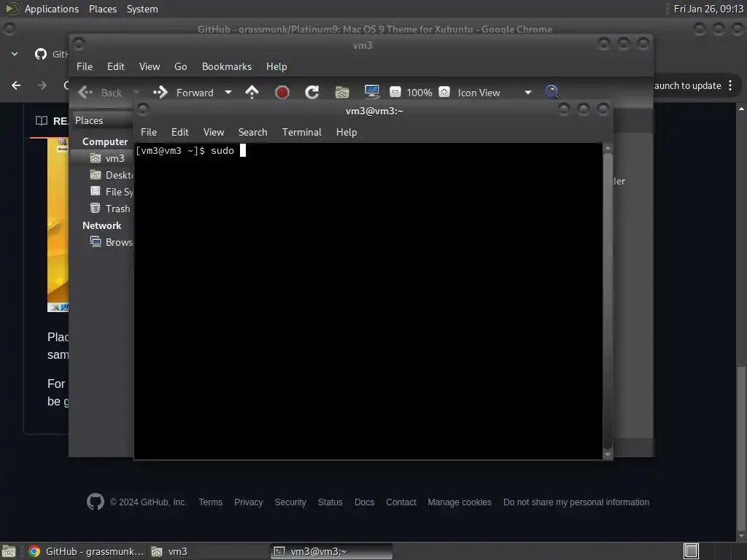The width and height of the screenshot is (747, 560).
Task: Open Chrome tab search chevron
Action: [15, 54]
